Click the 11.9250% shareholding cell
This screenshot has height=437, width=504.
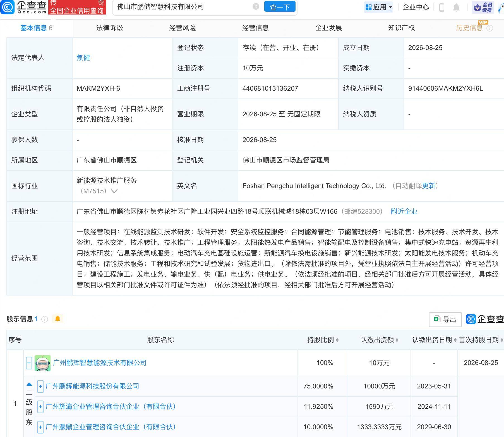point(318,407)
